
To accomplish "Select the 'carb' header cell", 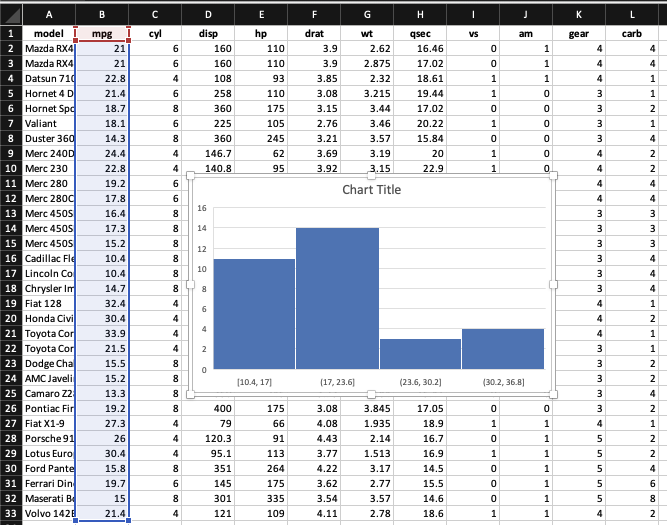I will pyautogui.click(x=632, y=32).
